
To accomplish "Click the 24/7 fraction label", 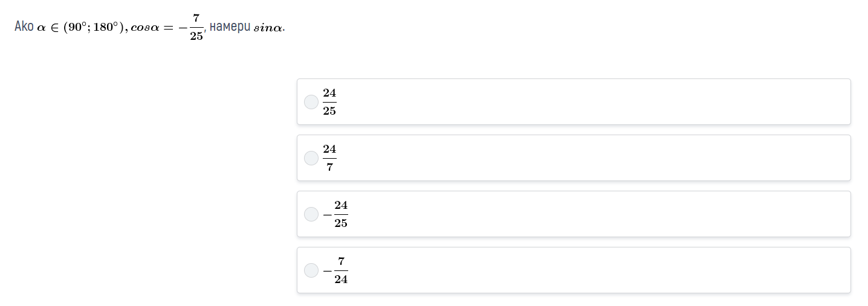I will (x=329, y=158).
